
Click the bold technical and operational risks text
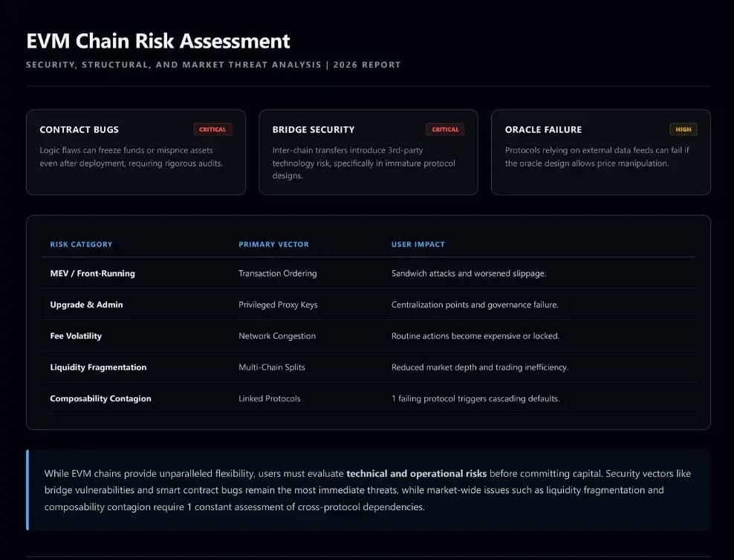point(417,473)
